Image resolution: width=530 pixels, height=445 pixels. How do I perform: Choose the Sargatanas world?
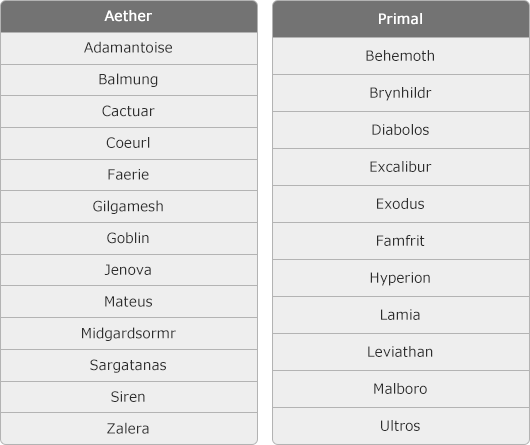pos(129,365)
